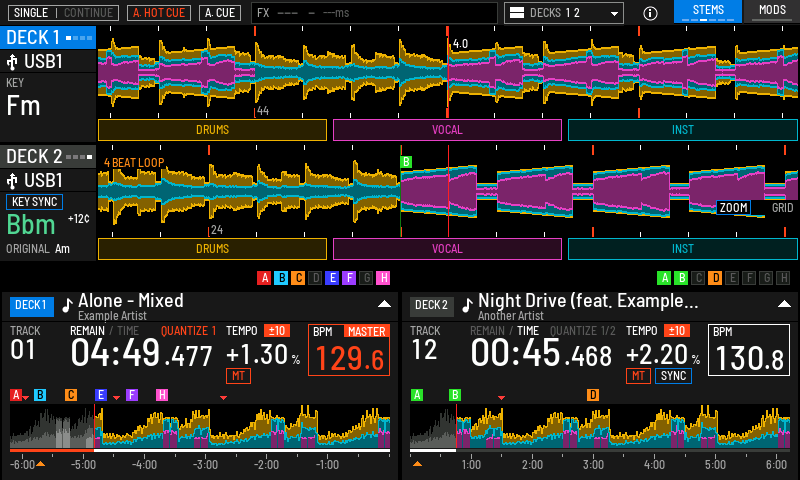This screenshot has height=480, width=800.
Task: Toggle A. CUE auto cue
Action: pos(220,13)
